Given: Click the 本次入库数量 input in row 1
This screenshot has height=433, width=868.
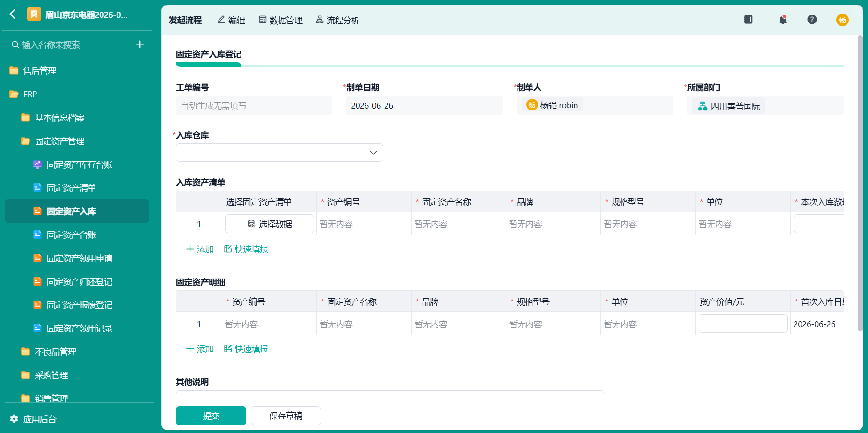Looking at the screenshot, I should (x=818, y=224).
